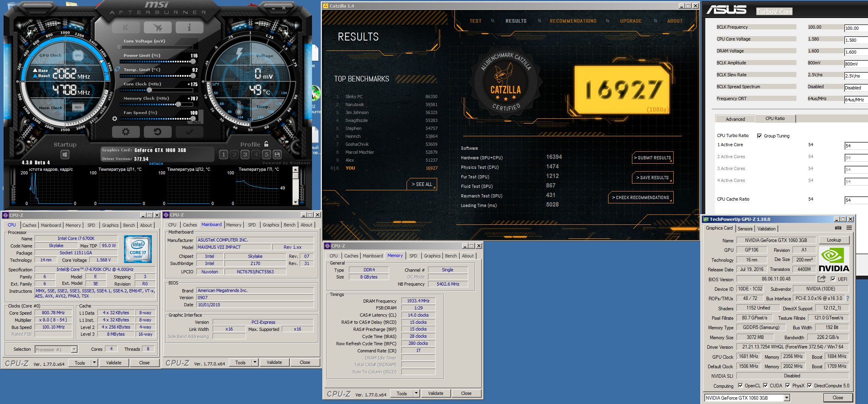
Task: Uncheck Group Tuning in TurboV Core
Action: coord(759,136)
